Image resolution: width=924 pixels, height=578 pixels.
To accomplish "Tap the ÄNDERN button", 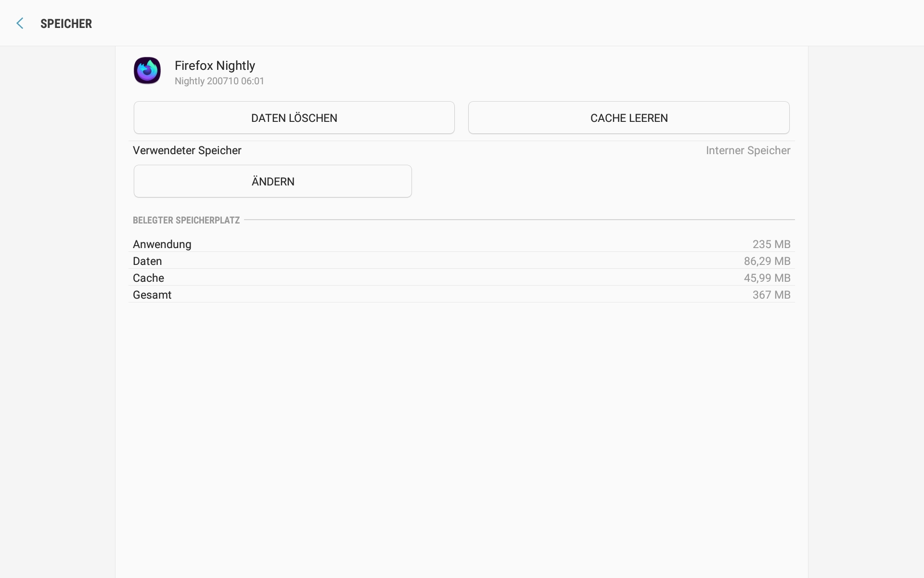I will click(x=272, y=181).
